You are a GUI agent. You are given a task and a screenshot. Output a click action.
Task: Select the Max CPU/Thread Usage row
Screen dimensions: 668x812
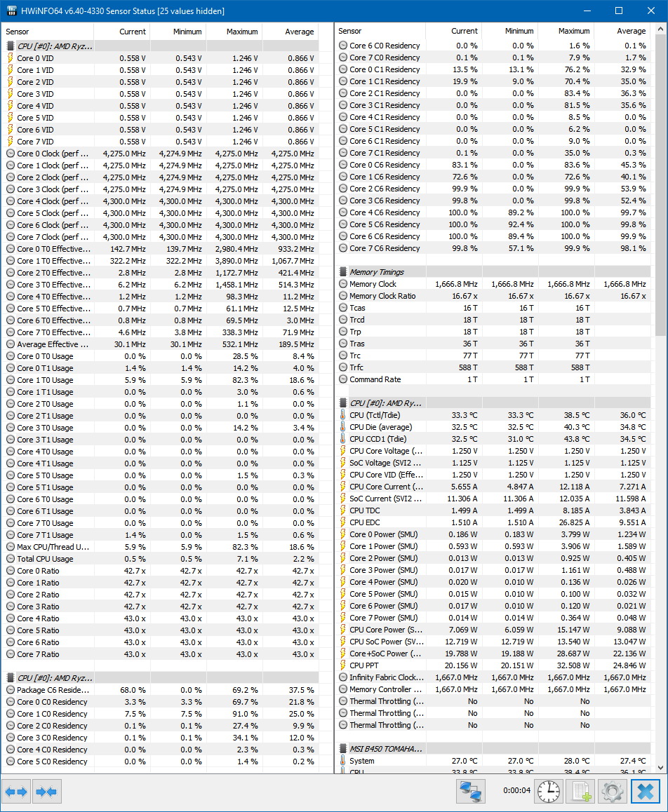(161, 547)
